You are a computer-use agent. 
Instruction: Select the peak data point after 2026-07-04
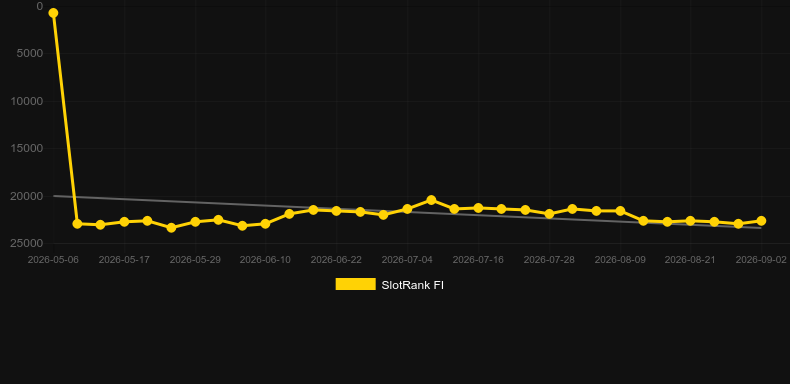pyautogui.click(x=431, y=200)
